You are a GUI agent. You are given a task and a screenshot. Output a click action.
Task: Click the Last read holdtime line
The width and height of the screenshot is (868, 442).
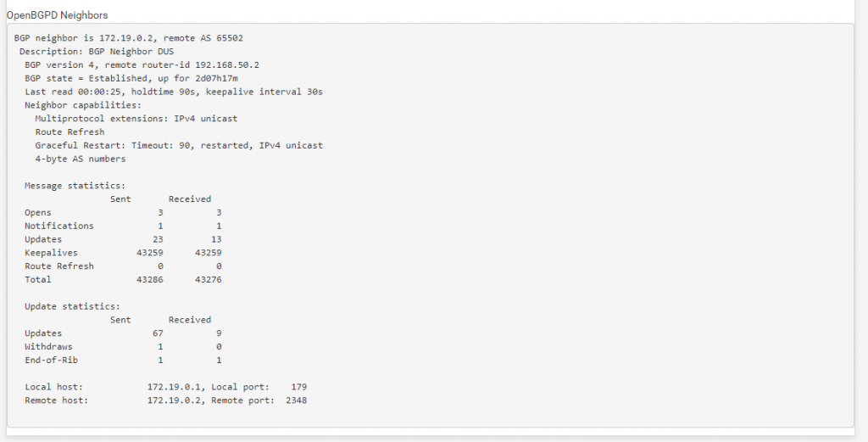[174, 92]
